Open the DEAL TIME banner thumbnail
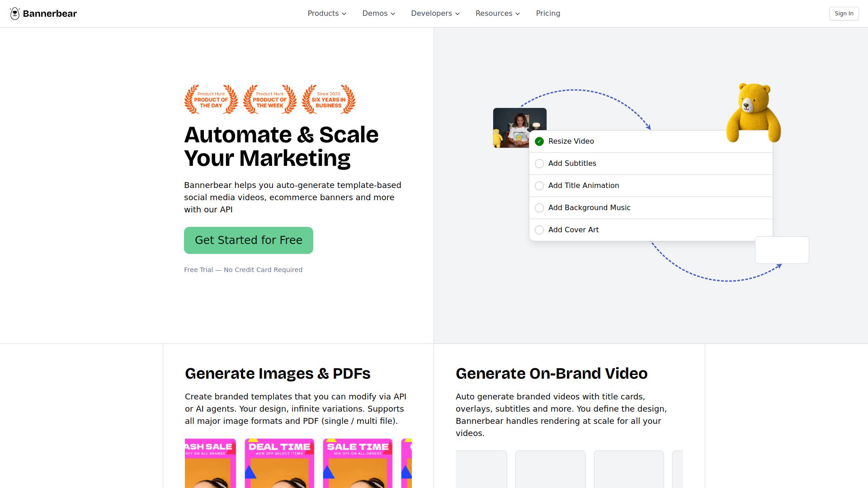868x488 pixels. pos(279,463)
